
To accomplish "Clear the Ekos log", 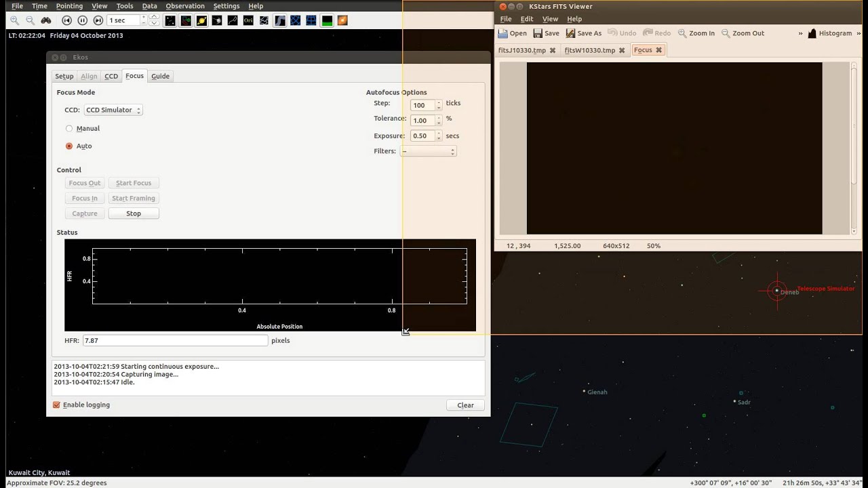I will tap(465, 405).
